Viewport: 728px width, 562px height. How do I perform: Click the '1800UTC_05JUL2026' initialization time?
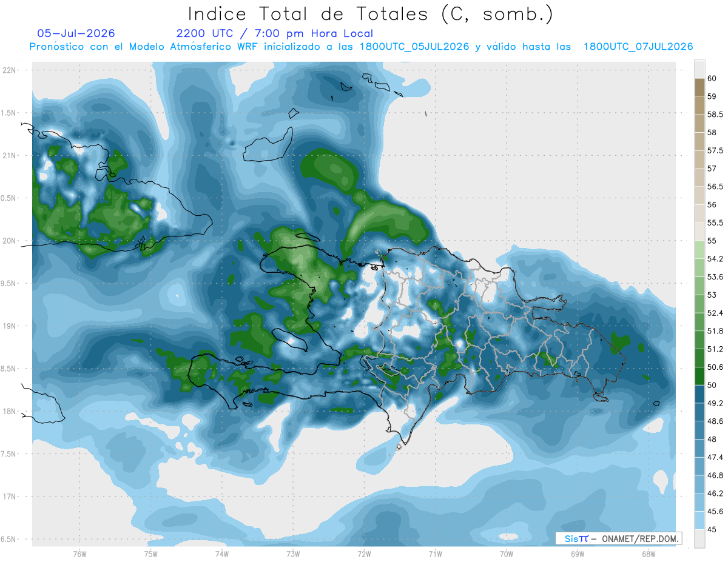coord(414,47)
